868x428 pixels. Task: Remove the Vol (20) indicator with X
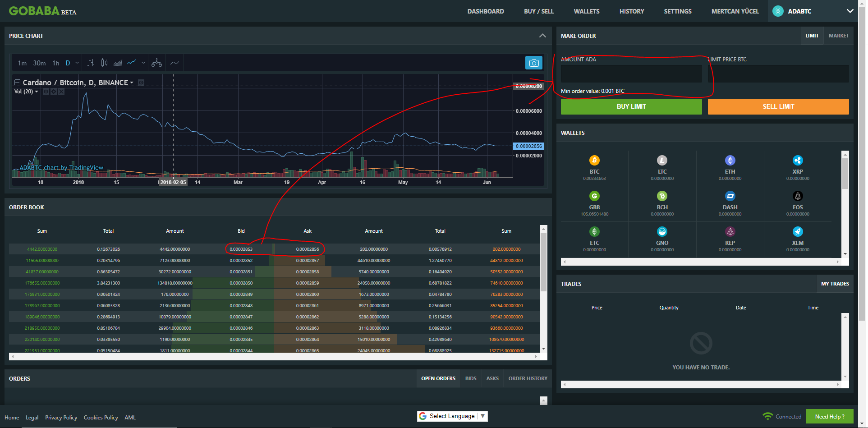(61, 92)
